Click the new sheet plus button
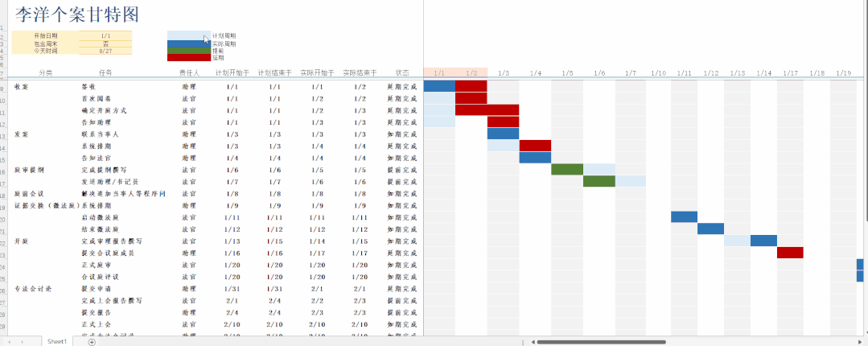Viewport: 868px width, 346px height. pos(92,342)
